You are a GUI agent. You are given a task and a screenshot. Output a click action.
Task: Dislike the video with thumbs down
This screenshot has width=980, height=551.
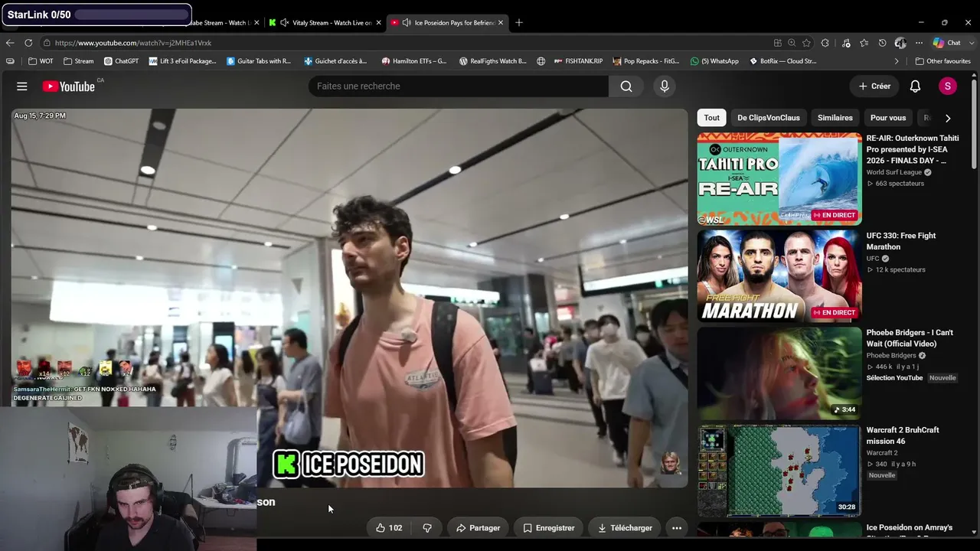pyautogui.click(x=427, y=528)
